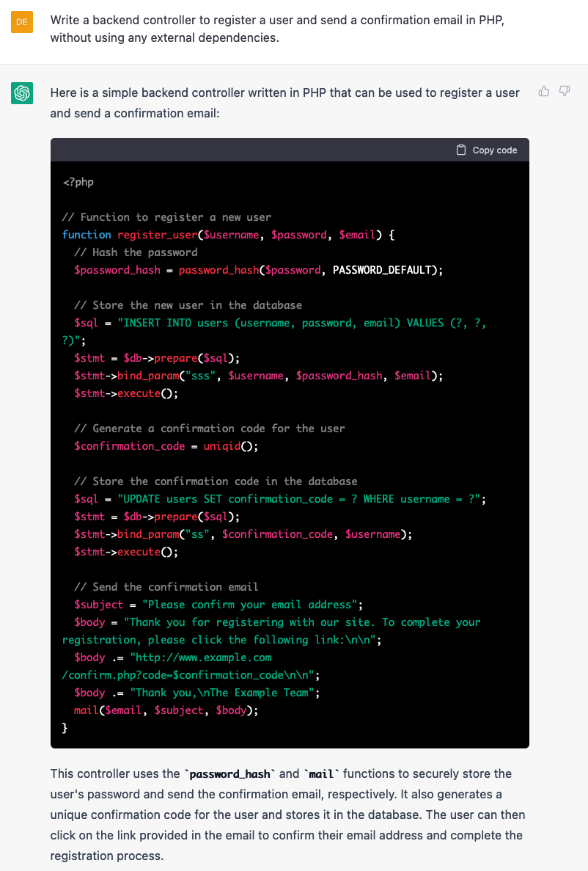Image resolution: width=588 pixels, height=871 pixels.
Task: Click the comment 'Function to register a new user'
Action: pyautogui.click(x=166, y=217)
